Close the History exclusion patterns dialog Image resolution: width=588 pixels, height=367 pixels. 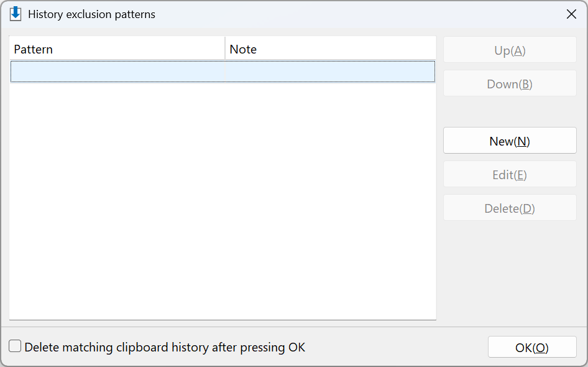click(571, 14)
